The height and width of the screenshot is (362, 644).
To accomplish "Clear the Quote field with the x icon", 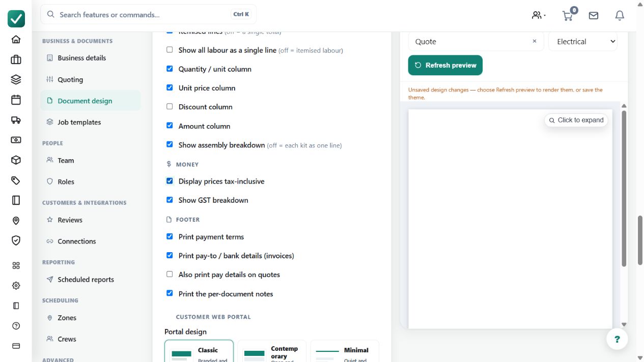I will (x=535, y=41).
